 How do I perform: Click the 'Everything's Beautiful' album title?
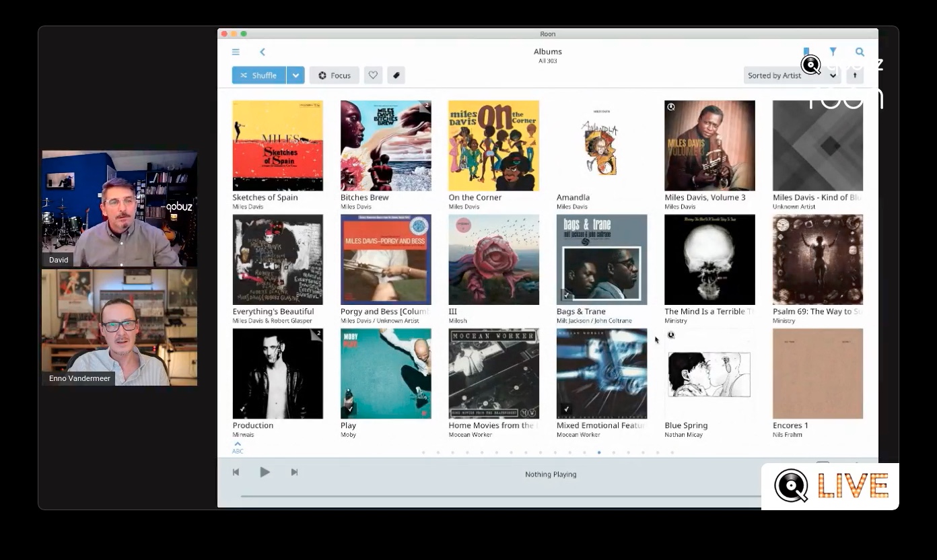(x=273, y=312)
